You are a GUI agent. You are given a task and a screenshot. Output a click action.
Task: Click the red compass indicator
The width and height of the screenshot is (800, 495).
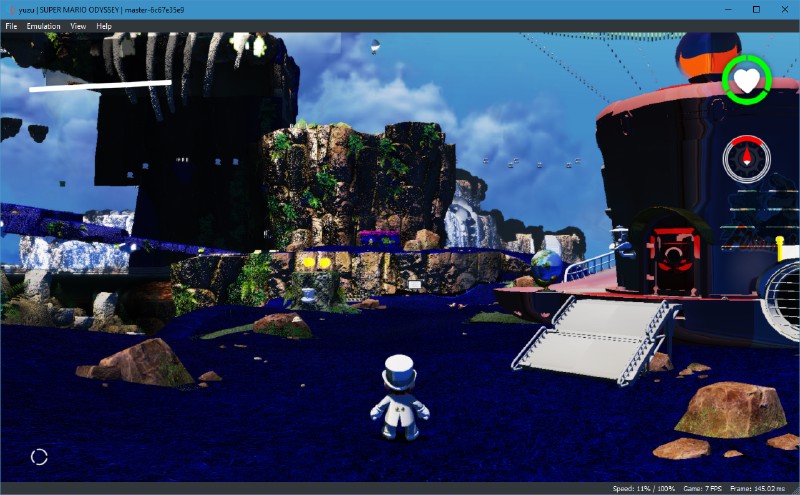click(x=746, y=159)
